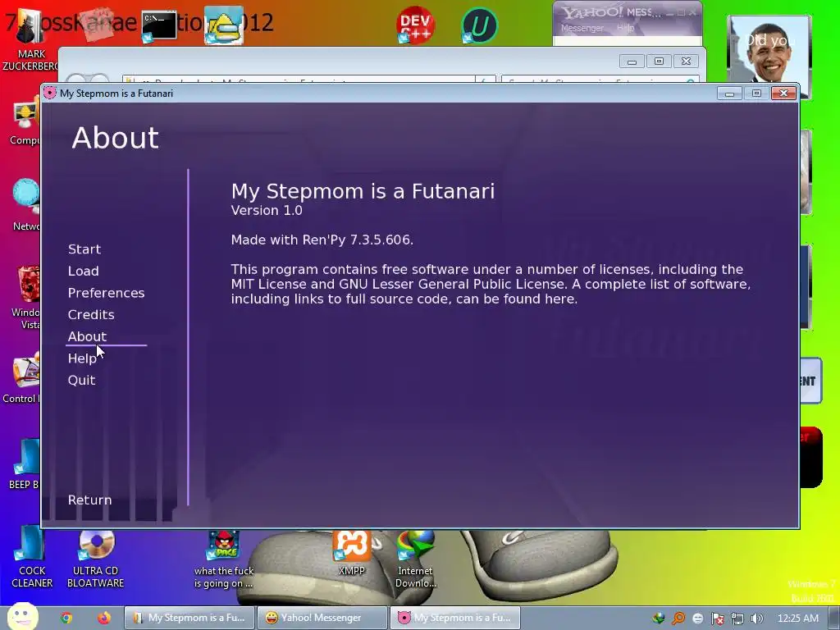This screenshot has width=840, height=630.
Task: Click the Explorer window address bar
Action: [x=299, y=80]
